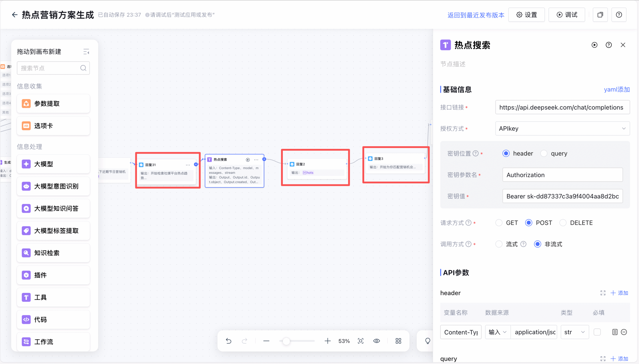
Task: Open the 授权方式 APIkey dropdown
Action: coord(562,128)
